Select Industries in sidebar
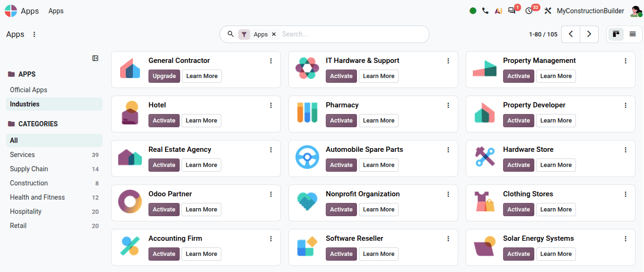This screenshot has height=272, width=644. 54,104
